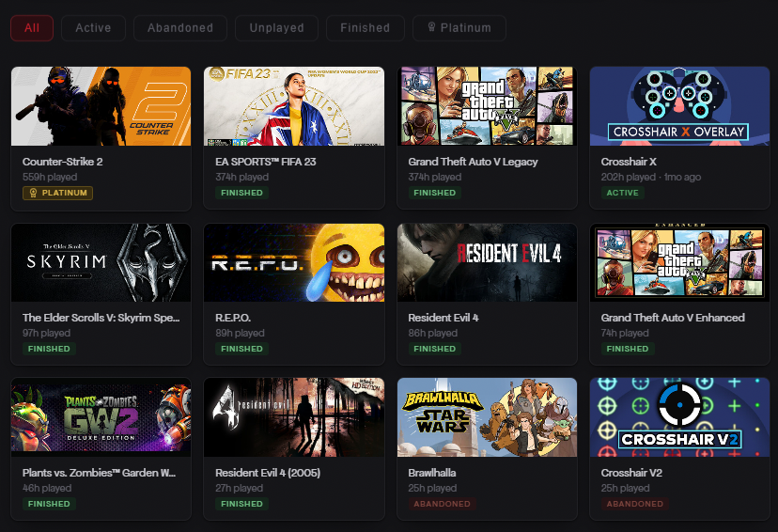Screen dimensions: 778x532
Task: Open EA SPORTS FIFA 23 cover image
Action: (x=294, y=106)
